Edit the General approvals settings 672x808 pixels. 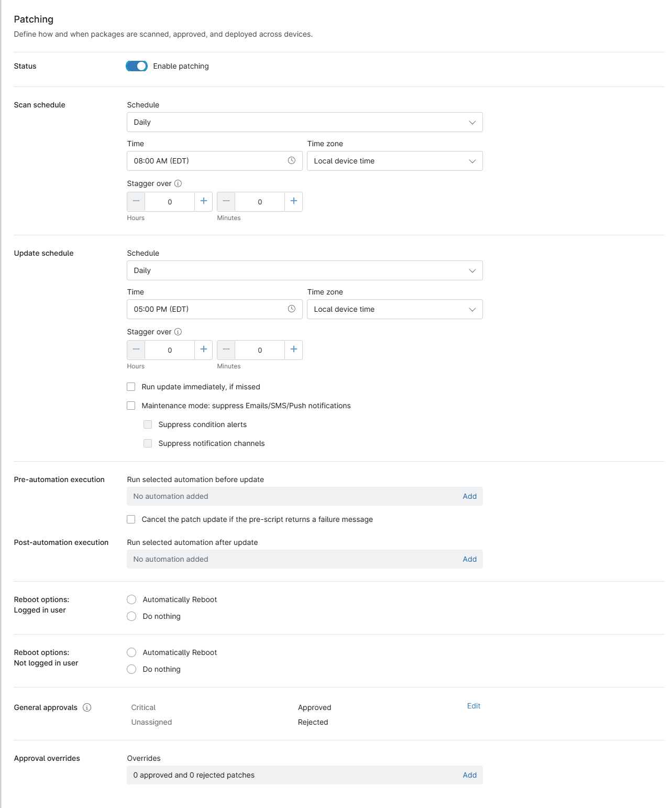[x=473, y=706]
